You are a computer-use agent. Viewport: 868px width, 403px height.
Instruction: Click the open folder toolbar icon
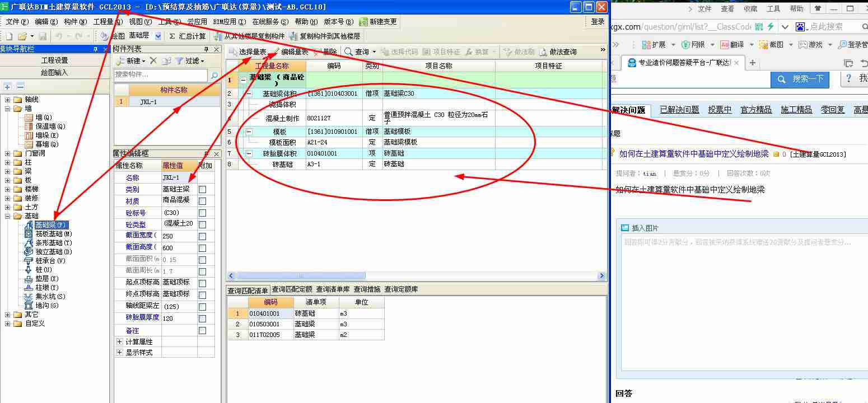(x=22, y=36)
